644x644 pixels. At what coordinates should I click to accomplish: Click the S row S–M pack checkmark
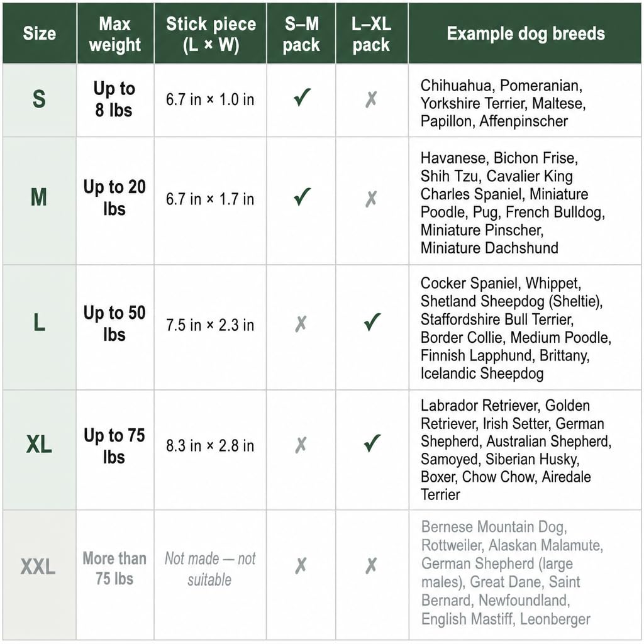tap(303, 97)
